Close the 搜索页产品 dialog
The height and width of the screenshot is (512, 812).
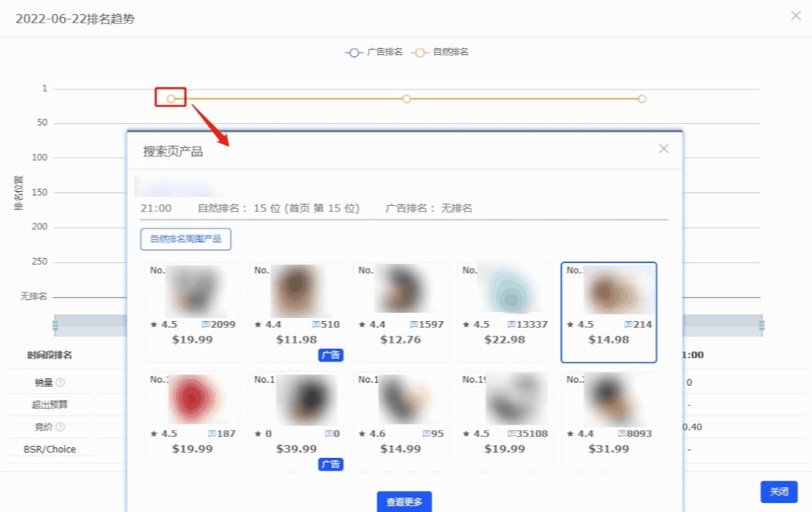pos(663,148)
